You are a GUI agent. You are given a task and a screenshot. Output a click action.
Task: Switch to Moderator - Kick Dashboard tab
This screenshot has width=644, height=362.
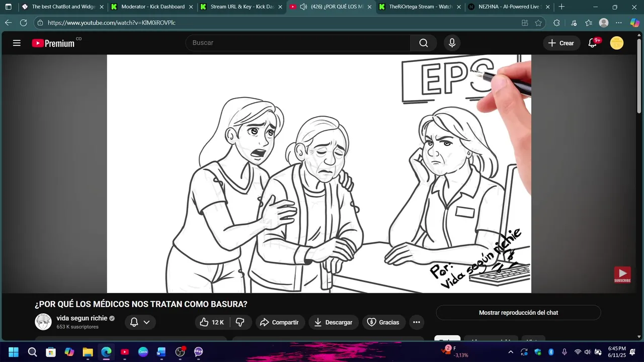click(152, 7)
